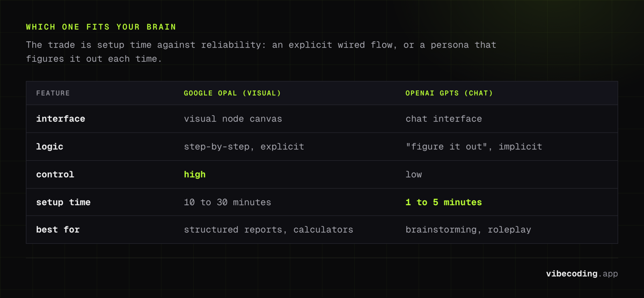Click the 'WHICH ONE FITS YOUR BRAIN' heading
The image size is (644, 298).
coord(101,27)
